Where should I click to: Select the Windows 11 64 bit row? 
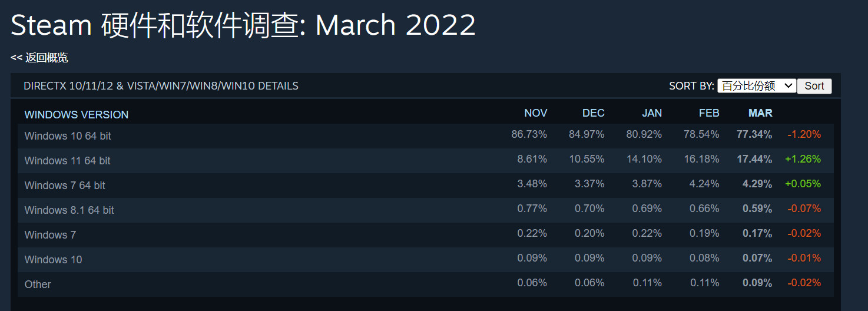pos(425,160)
